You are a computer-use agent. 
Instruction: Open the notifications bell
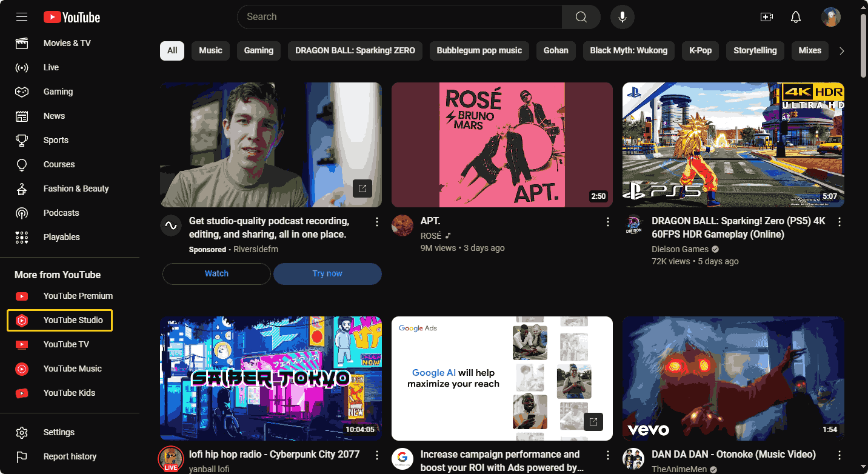[x=796, y=17]
